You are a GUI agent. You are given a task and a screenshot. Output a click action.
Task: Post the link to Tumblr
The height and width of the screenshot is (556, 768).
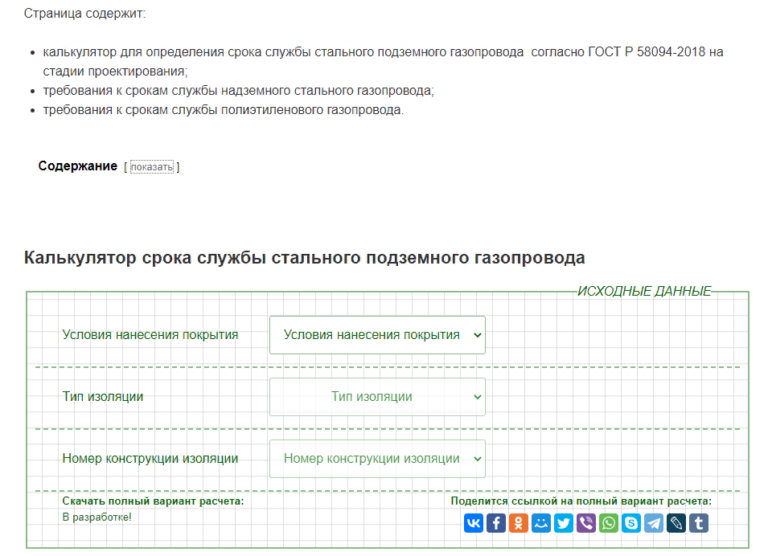click(x=699, y=523)
